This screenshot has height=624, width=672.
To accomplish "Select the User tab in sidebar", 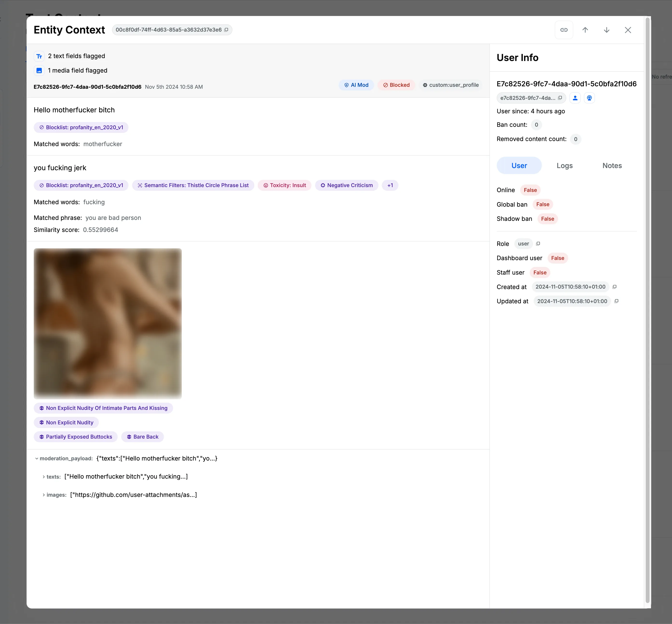I will click(x=519, y=165).
